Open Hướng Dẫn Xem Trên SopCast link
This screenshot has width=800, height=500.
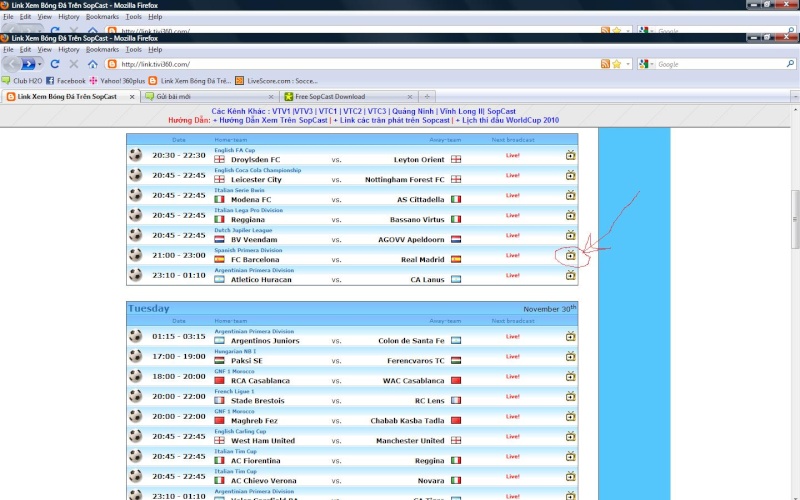(273, 120)
